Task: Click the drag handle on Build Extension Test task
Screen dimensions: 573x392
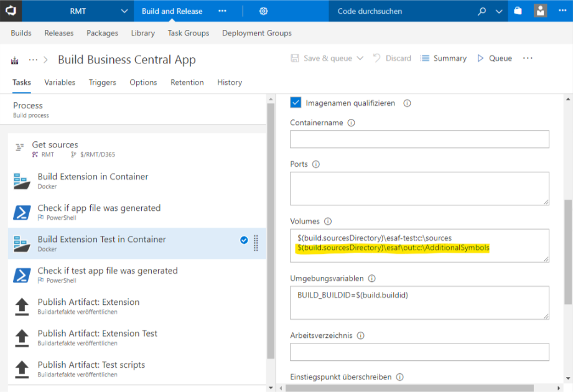Action: pyautogui.click(x=256, y=243)
